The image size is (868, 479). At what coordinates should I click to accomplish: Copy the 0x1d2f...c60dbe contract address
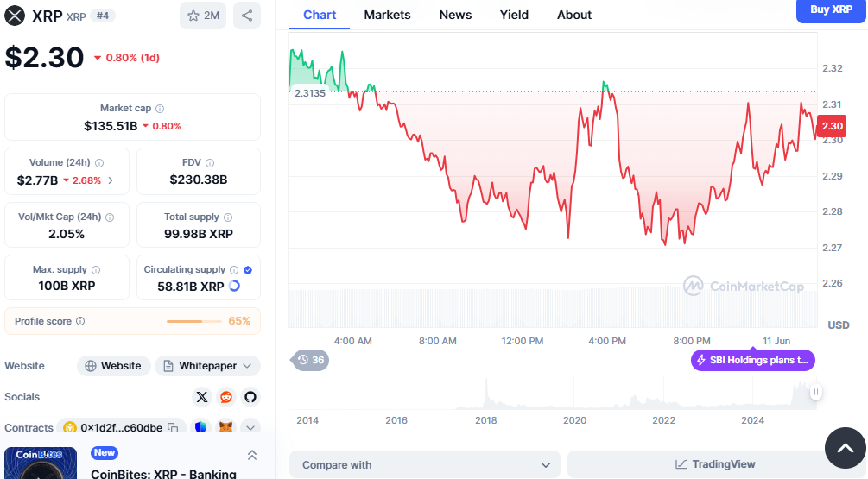click(173, 427)
